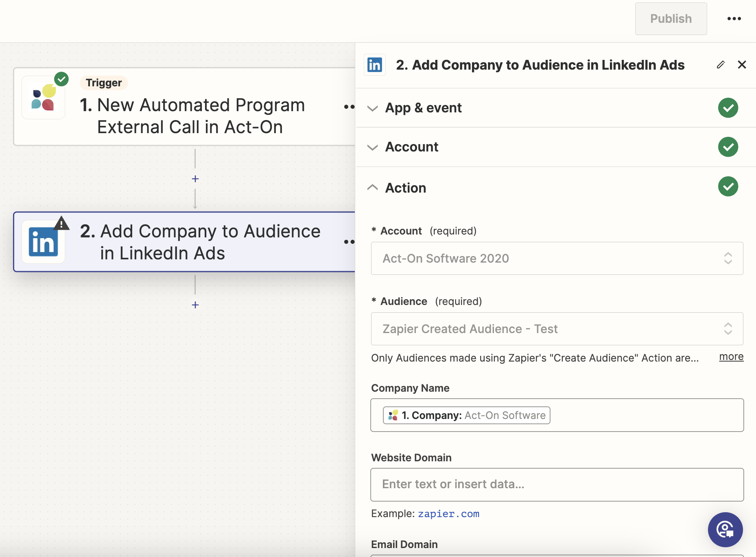
Task: Click the Audience required field label
Action: pyautogui.click(x=427, y=301)
